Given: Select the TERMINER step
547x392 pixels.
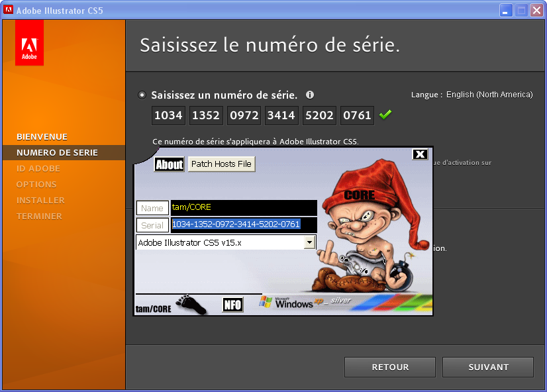Looking at the screenshot, I should coord(39,217).
